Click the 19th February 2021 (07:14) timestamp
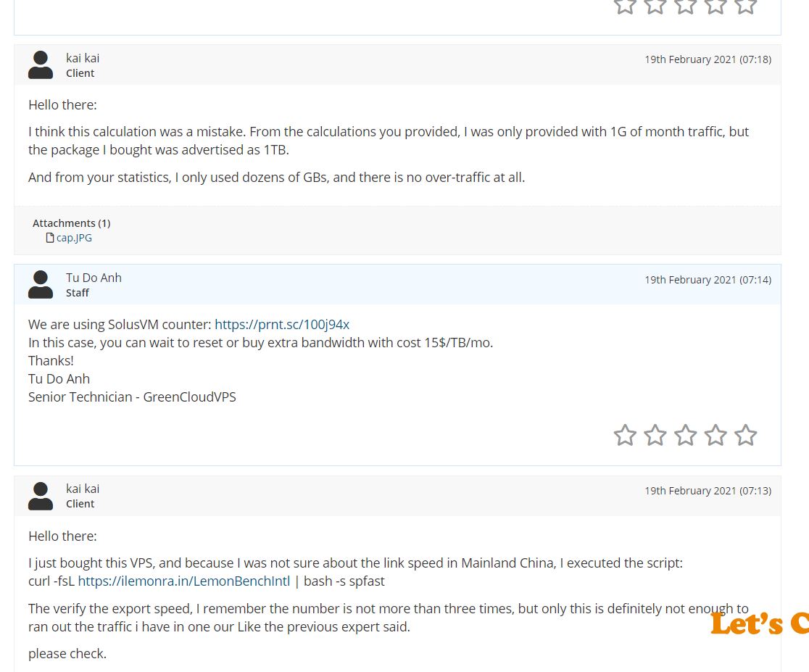Image resolution: width=809 pixels, height=672 pixels. click(x=708, y=280)
